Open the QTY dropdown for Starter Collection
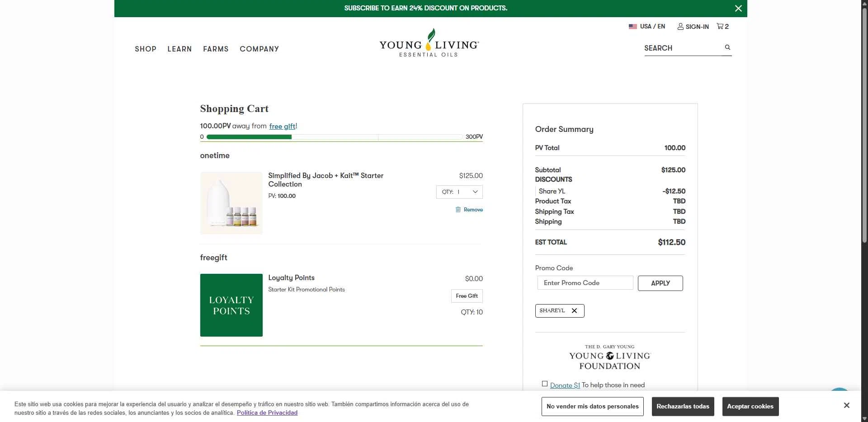 tap(459, 192)
